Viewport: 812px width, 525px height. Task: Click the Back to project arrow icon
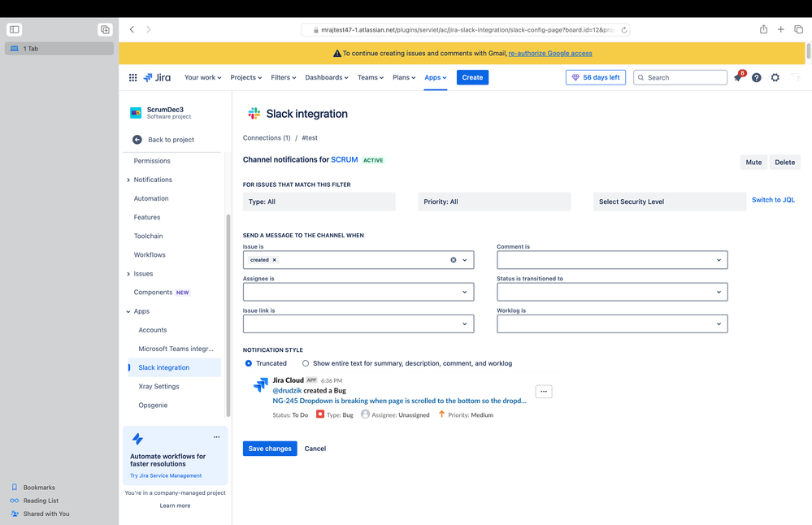137,140
